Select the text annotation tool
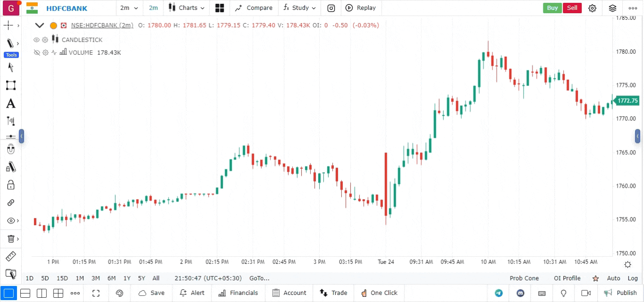Viewport: 644px width, 302px height. pyautogui.click(x=10, y=104)
